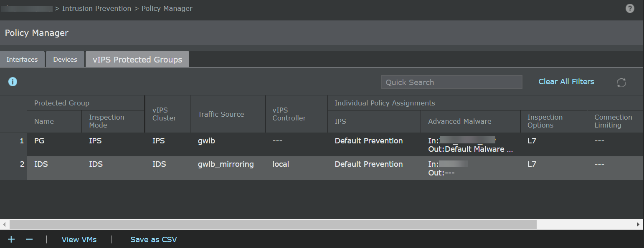Click left arrow of horizontal scrollbar

[x=5, y=224]
